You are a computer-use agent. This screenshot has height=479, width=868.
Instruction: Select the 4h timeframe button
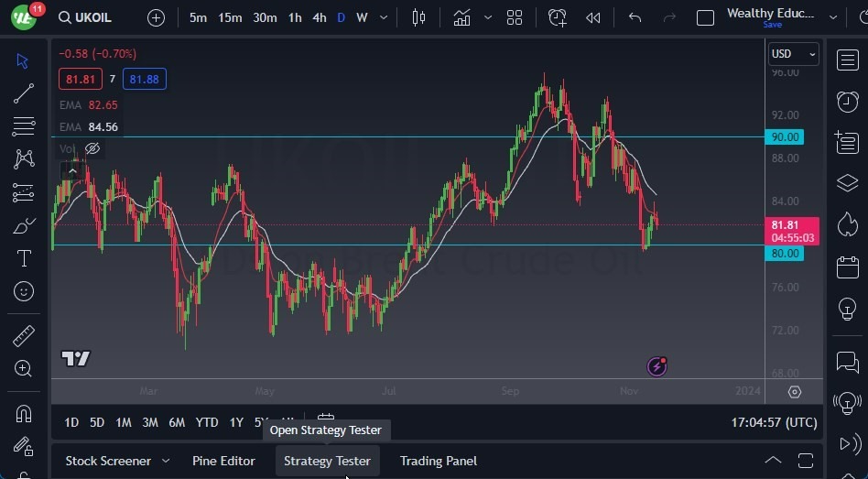point(319,17)
